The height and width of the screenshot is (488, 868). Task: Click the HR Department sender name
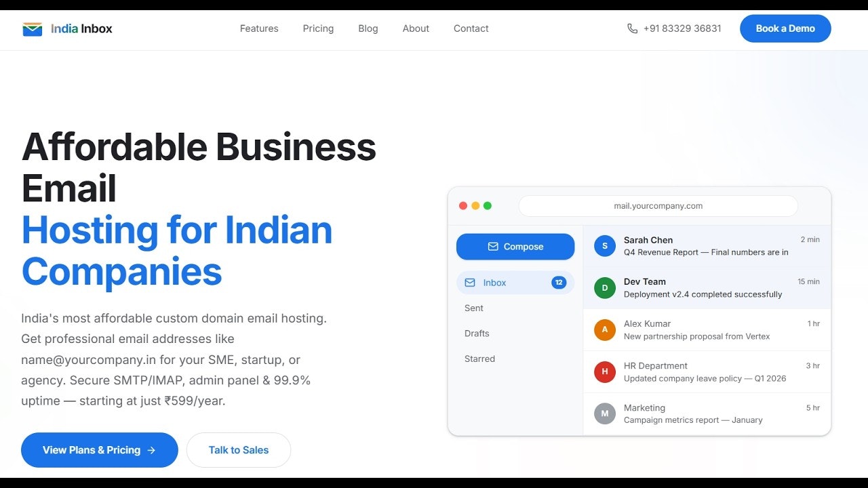tap(656, 365)
